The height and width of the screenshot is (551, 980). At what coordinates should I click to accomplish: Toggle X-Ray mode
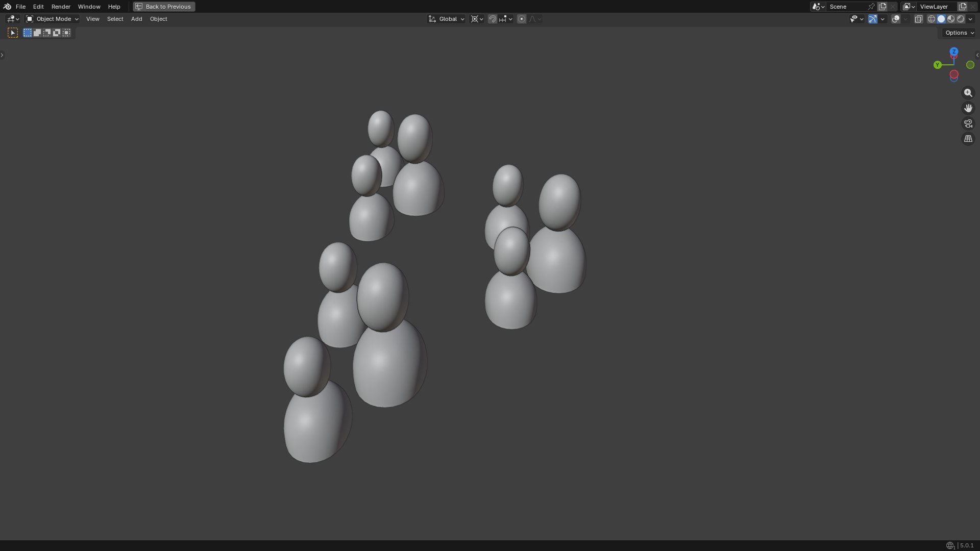[919, 19]
